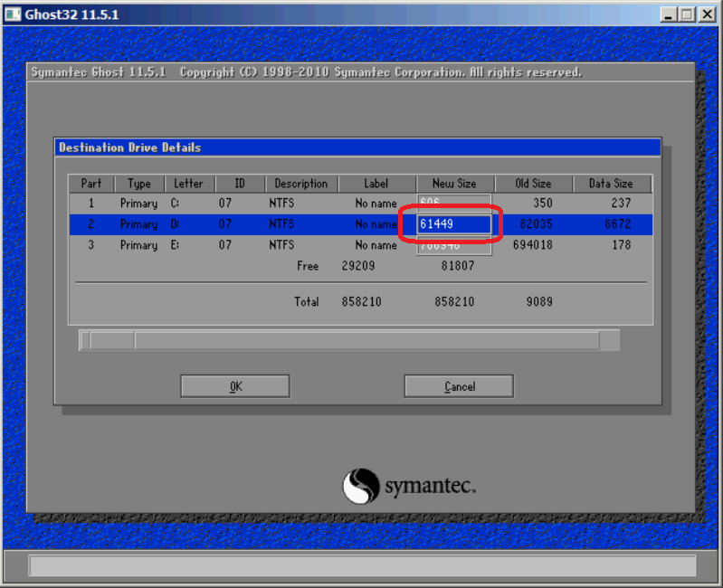Click the ID column header
The image size is (723, 588).
(x=239, y=184)
